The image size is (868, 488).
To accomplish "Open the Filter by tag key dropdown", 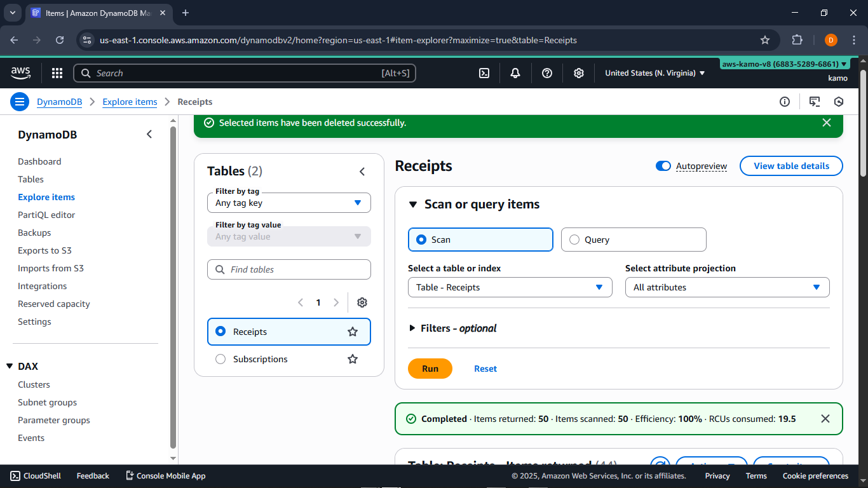I will (289, 202).
